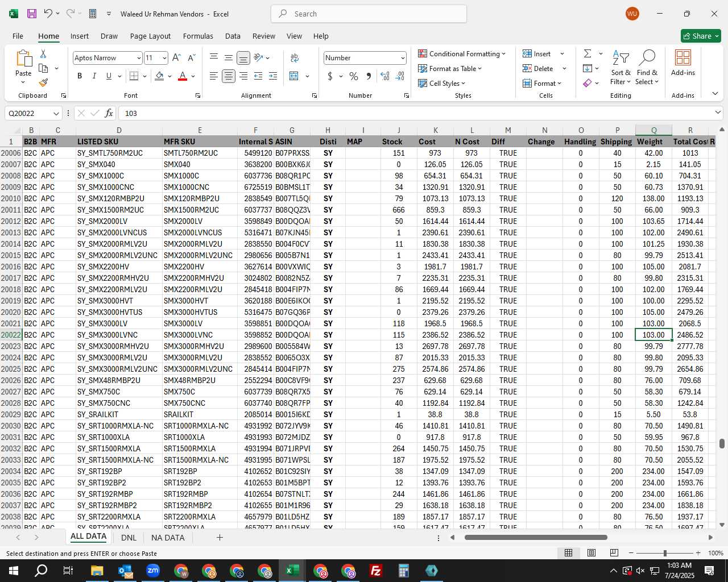Open Find & Select options
The height and width of the screenshot is (582, 728).
(647, 67)
